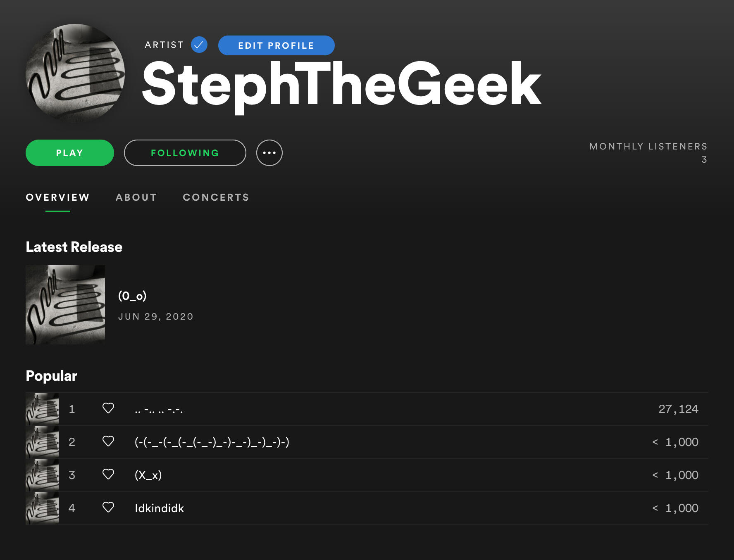Open the (O_o) latest release cover art

click(65, 305)
